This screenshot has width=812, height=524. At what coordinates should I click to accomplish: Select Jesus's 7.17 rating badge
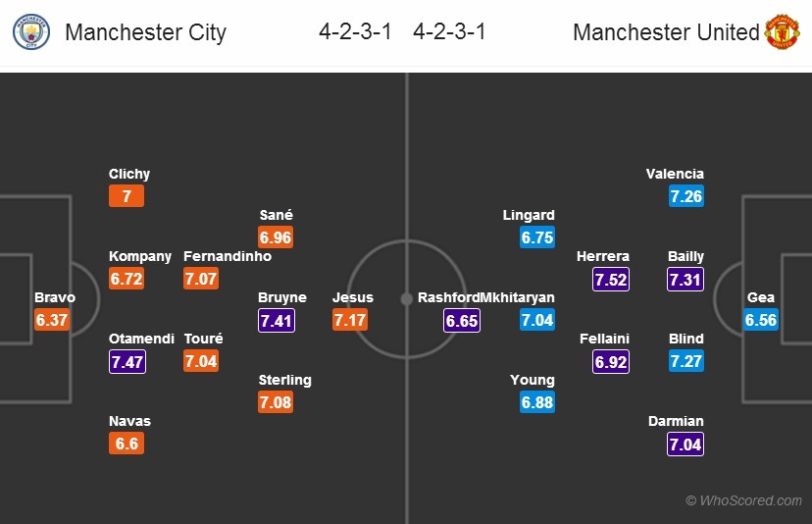click(350, 320)
